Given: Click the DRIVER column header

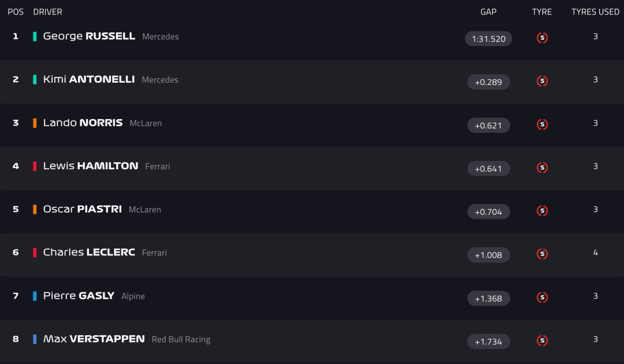Looking at the screenshot, I should point(47,12).
